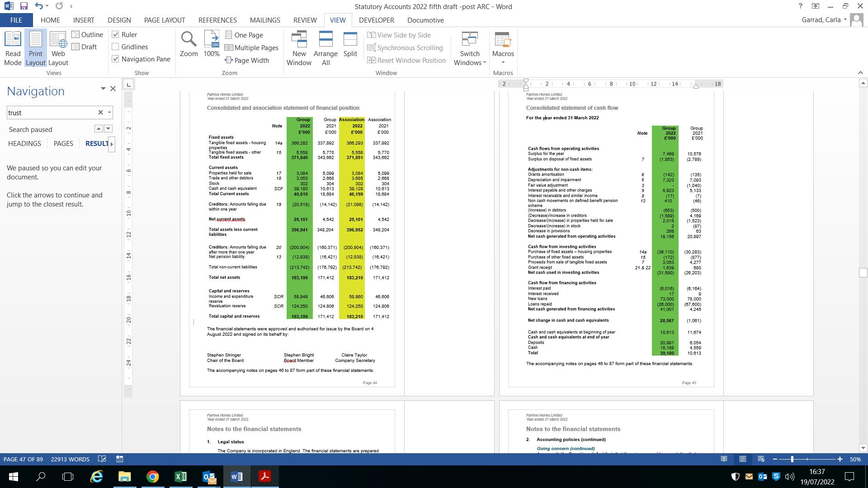Image resolution: width=868 pixels, height=488 pixels.
Task: Enable the Gridlines checkbox
Action: click(116, 47)
